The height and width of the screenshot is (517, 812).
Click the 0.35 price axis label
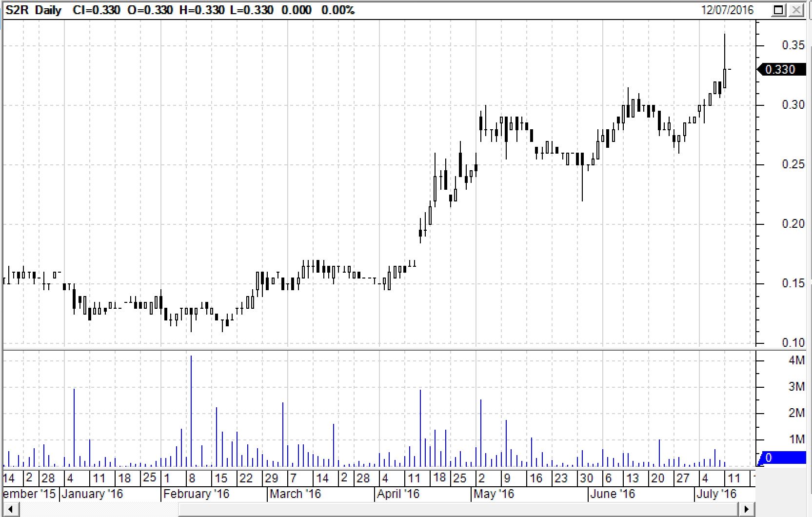click(793, 45)
